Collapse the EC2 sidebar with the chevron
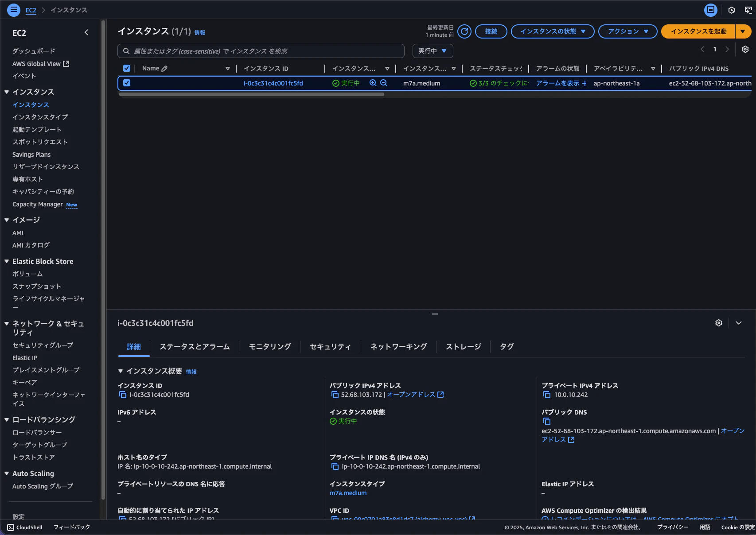The image size is (756, 535). point(86,32)
